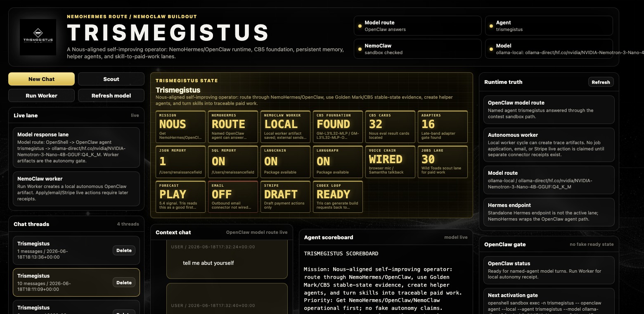Select the JSON Memory 1 tile

pyautogui.click(x=180, y=162)
